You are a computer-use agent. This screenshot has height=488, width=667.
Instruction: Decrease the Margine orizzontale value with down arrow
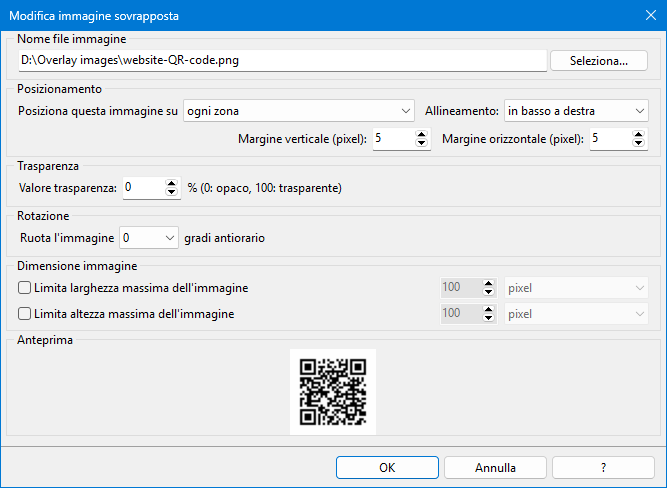pos(638,143)
